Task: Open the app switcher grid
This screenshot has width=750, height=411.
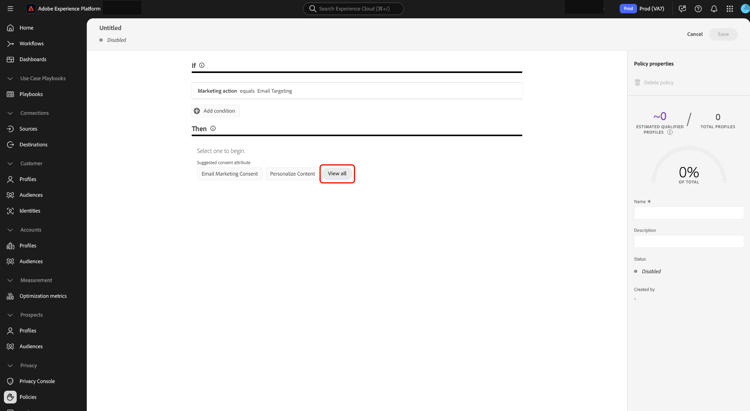Action: click(x=729, y=9)
